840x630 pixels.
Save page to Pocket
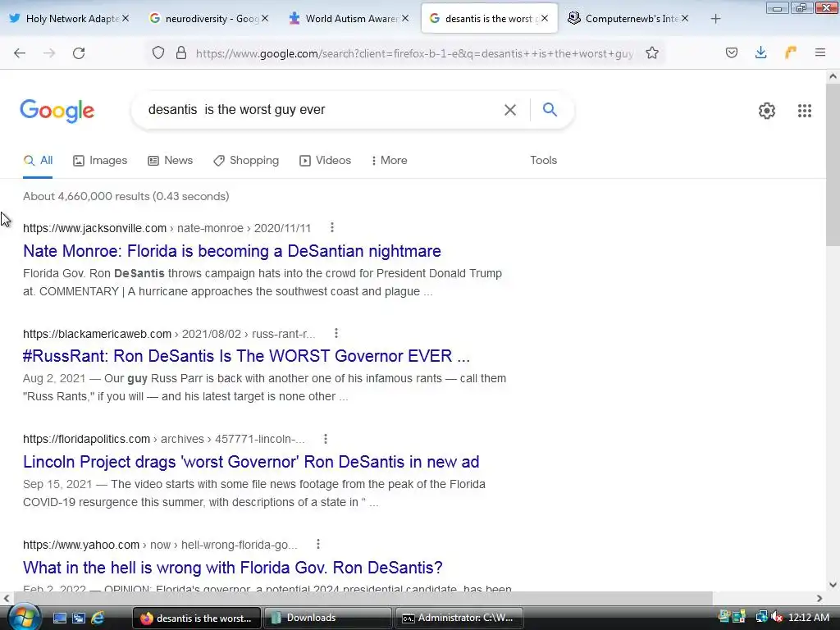[732, 52]
